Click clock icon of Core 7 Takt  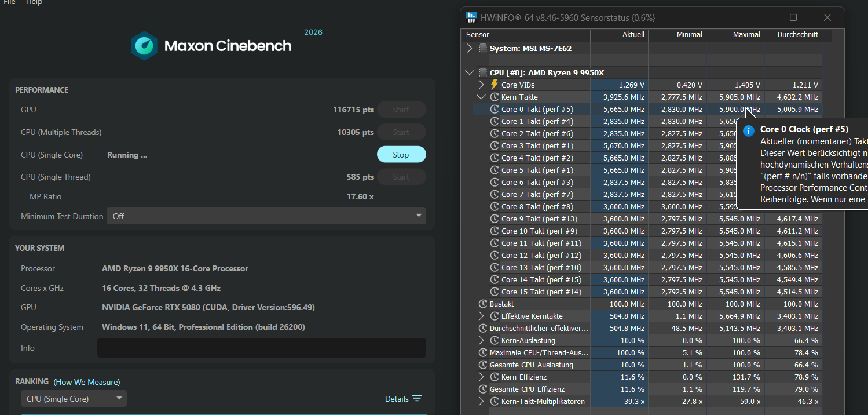coord(495,194)
